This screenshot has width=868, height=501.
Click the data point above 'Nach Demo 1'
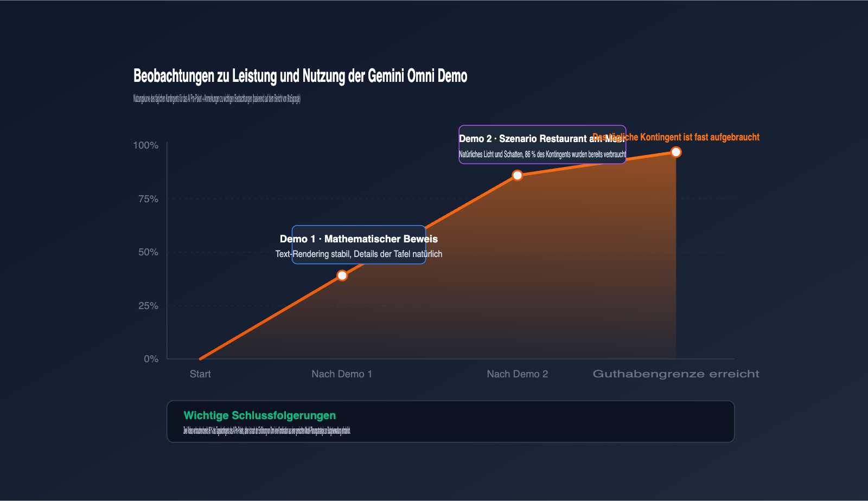click(x=342, y=275)
